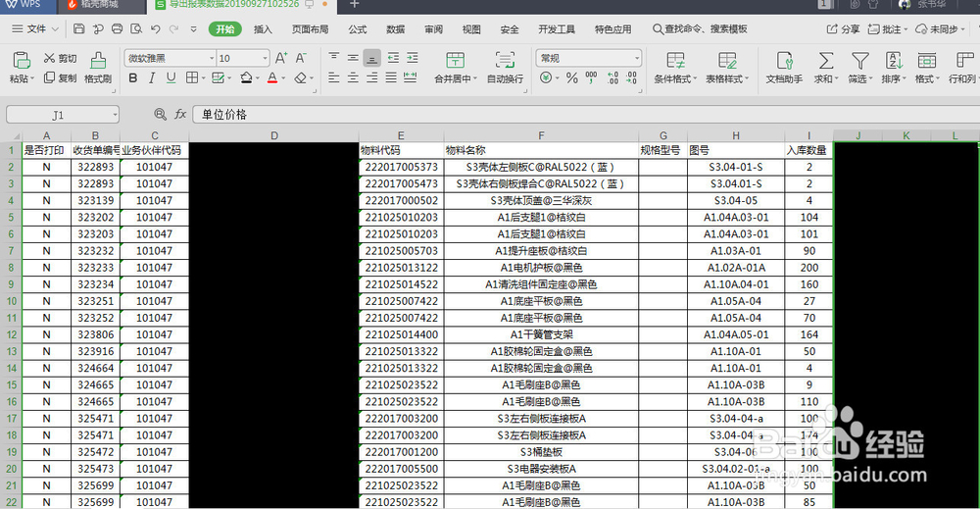Screen dimensions: 980x509
Task: Open the Review (审阅) tab
Action: coord(434,29)
